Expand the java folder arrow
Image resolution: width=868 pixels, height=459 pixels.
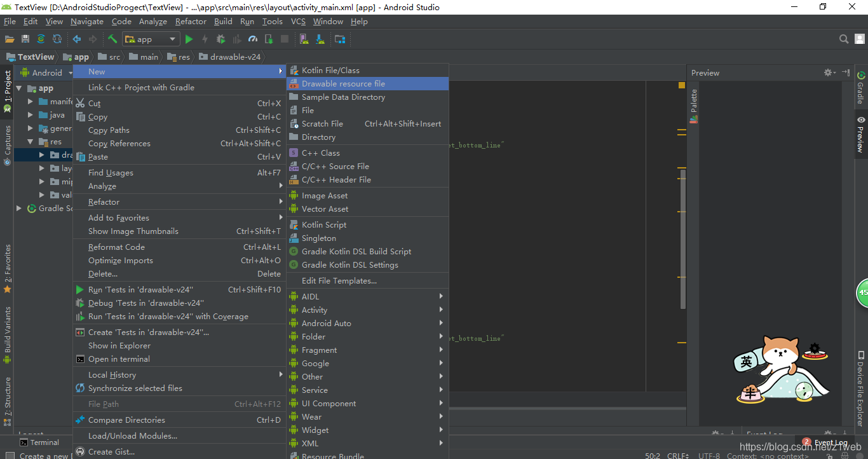click(31, 115)
